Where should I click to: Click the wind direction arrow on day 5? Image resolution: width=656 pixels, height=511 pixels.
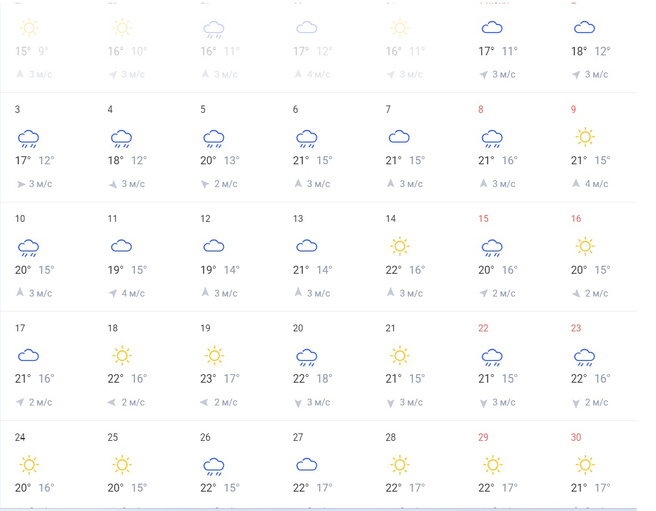[x=206, y=184]
